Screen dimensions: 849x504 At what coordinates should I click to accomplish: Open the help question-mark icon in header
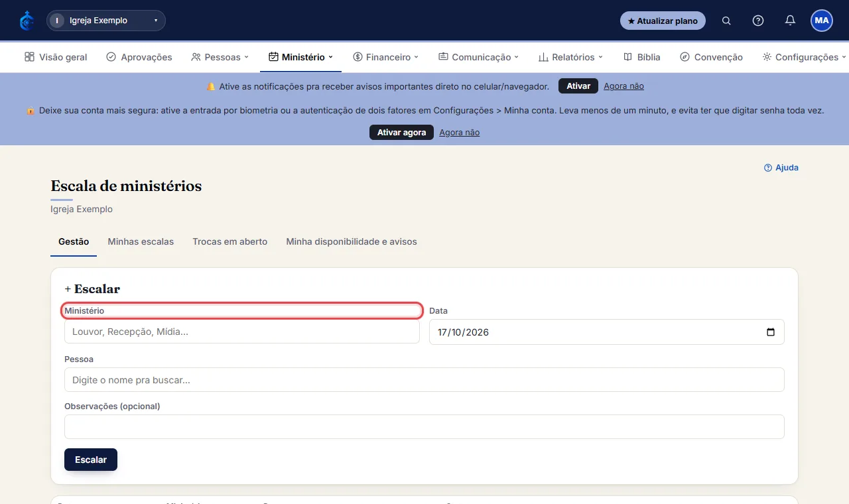758,21
